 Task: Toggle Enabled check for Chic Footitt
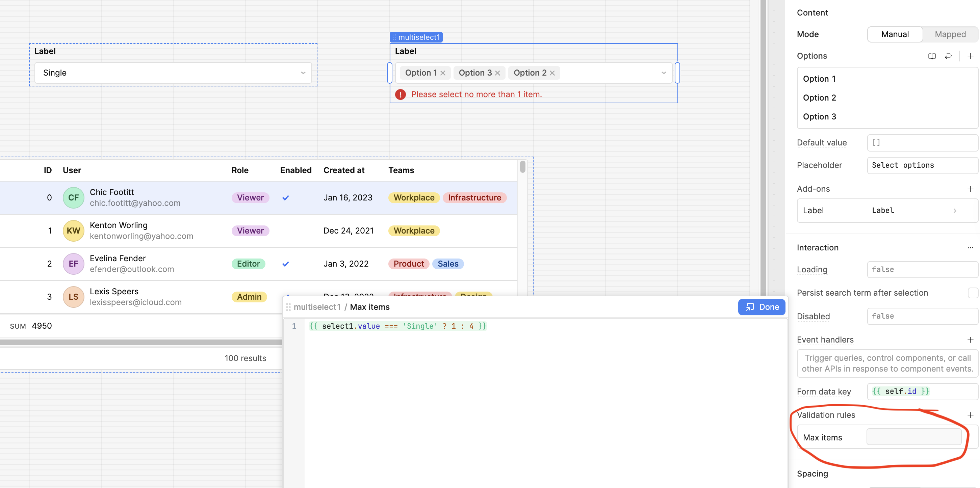point(286,198)
